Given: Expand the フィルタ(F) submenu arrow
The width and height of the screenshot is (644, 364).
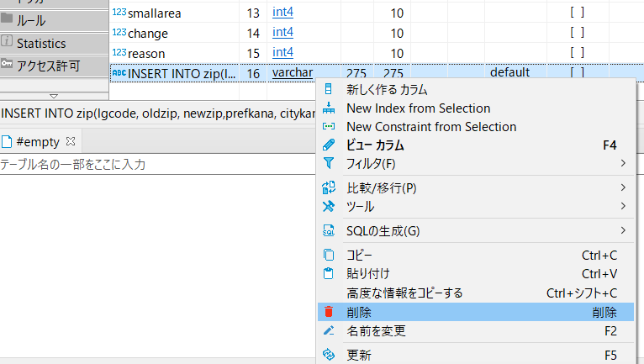Looking at the screenshot, I should pyautogui.click(x=623, y=163).
